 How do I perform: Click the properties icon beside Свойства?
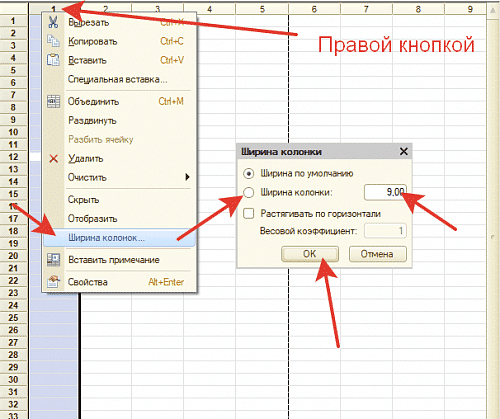click(53, 282)
